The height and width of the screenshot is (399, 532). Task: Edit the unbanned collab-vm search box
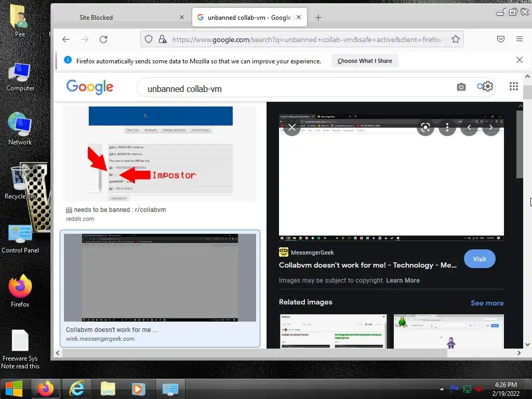tap(299, 88)
